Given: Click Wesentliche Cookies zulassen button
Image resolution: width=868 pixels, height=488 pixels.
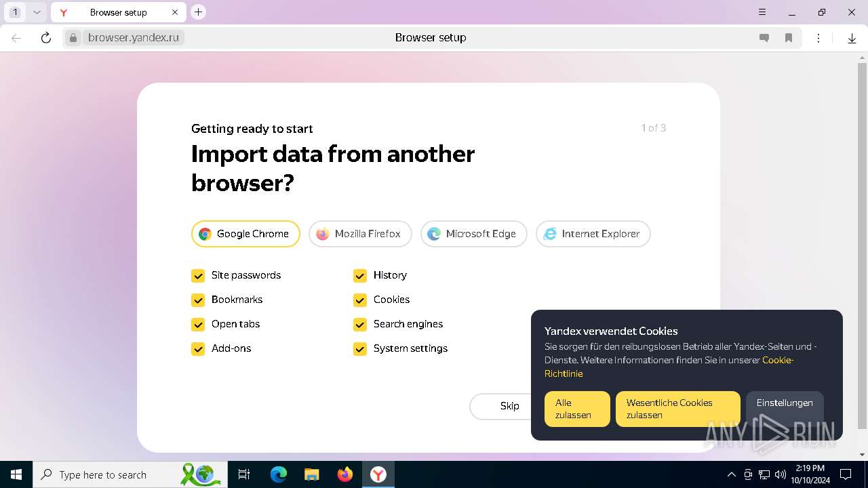Looking at the screenshot, I should coord(678,409).
